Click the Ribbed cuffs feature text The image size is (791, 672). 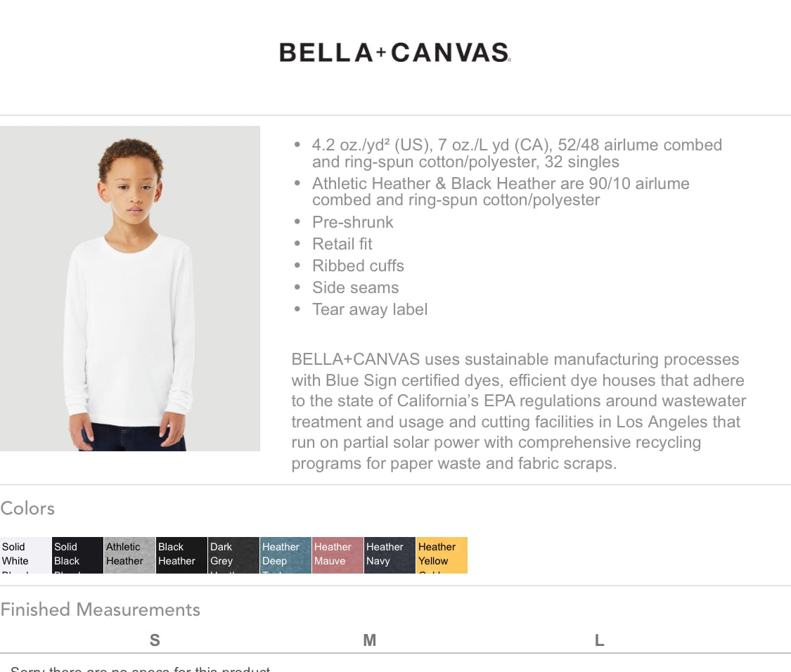[358, 266]
